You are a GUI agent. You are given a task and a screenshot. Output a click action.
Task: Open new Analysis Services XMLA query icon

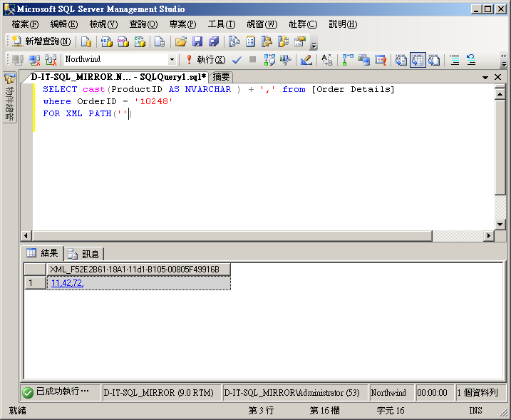click(140, 42)
